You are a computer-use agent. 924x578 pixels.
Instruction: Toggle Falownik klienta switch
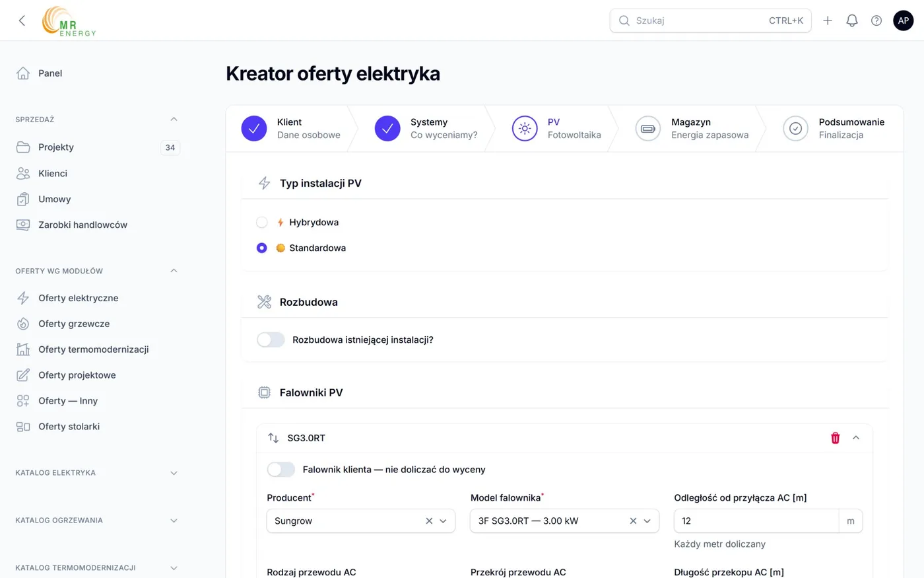[x=281, y=470]
